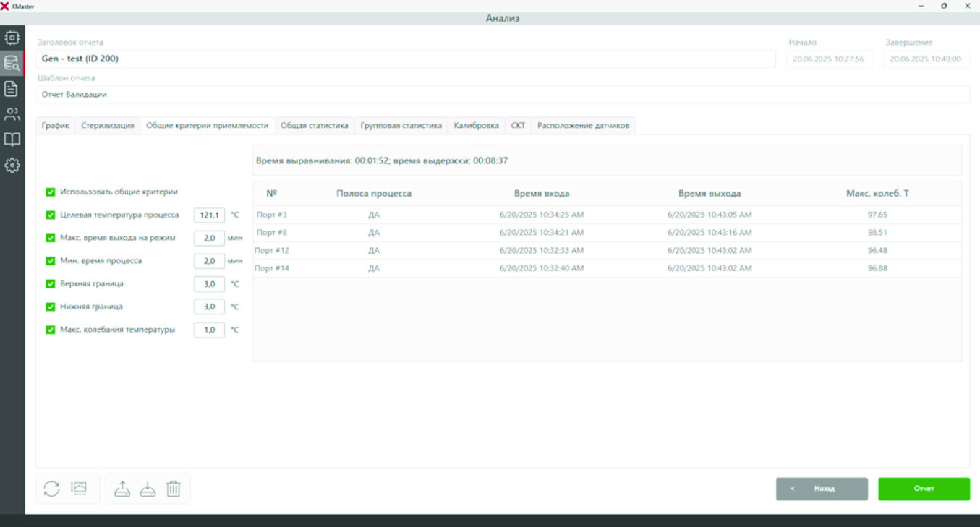The height and width of the screenshot is (527, 980).
Task: Open the open-book manual sidebar icon
Action: (12, 140)
